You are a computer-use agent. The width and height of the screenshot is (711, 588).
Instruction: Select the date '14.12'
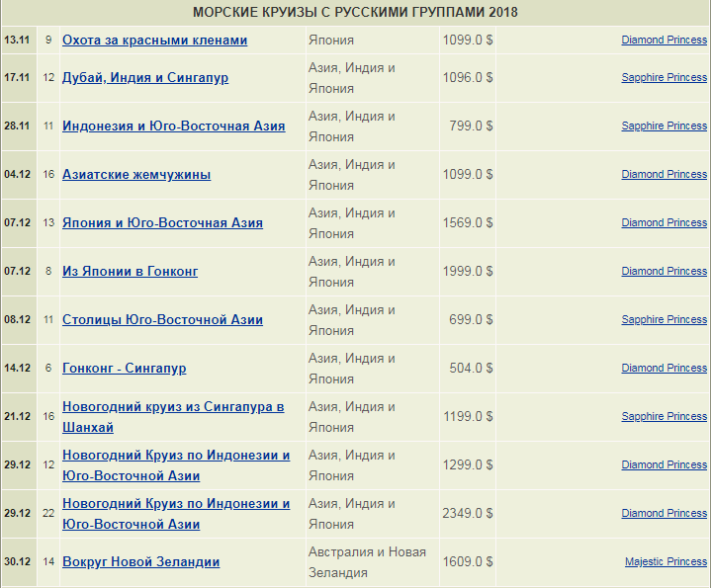(x=17, y=369)
